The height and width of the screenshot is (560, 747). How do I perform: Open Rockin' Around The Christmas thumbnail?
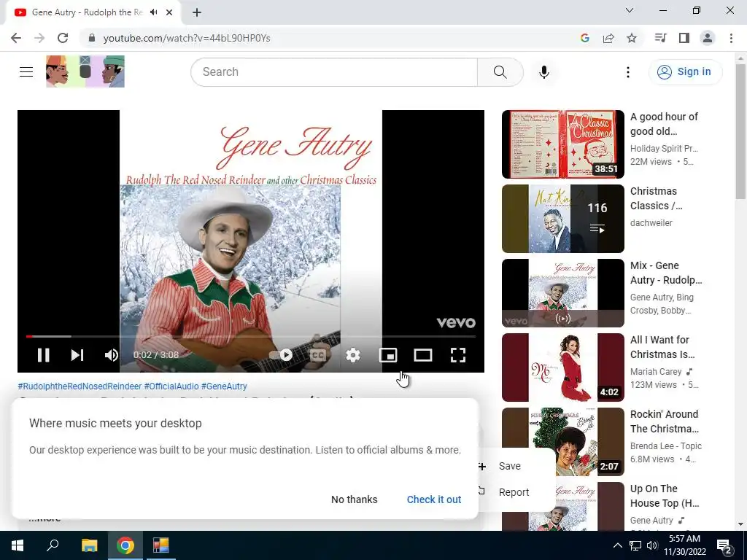[562, 441]
